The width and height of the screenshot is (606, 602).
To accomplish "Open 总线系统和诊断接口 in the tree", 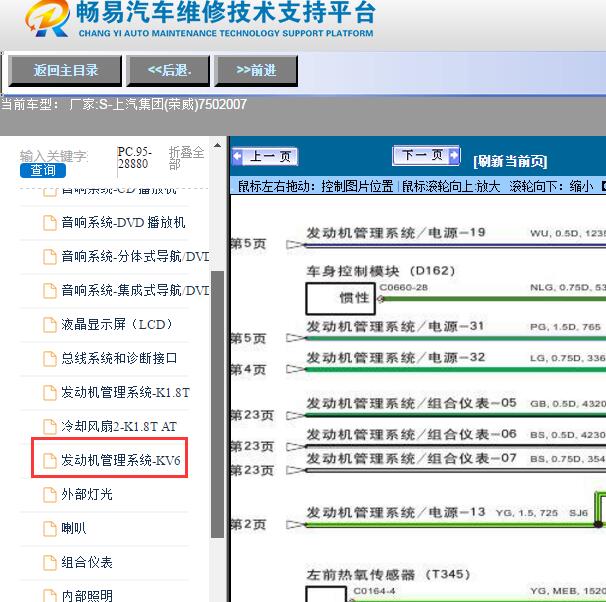I will (x=119, y=358).
